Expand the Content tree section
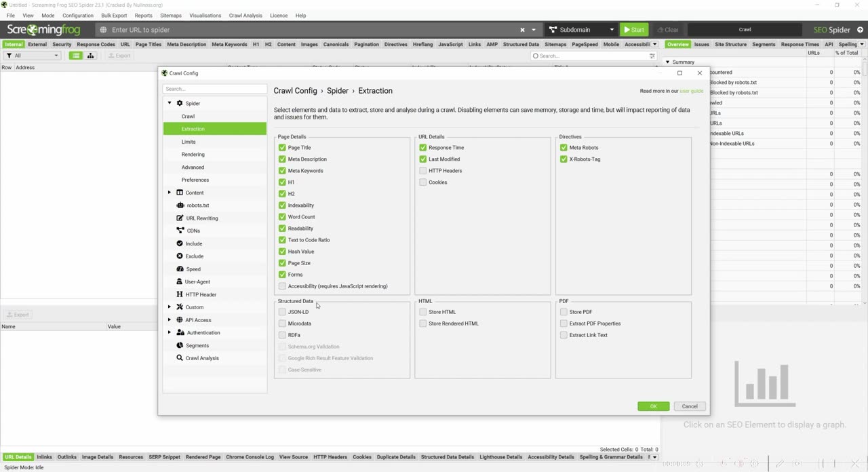868x472 pixels. tap(170, 193)
